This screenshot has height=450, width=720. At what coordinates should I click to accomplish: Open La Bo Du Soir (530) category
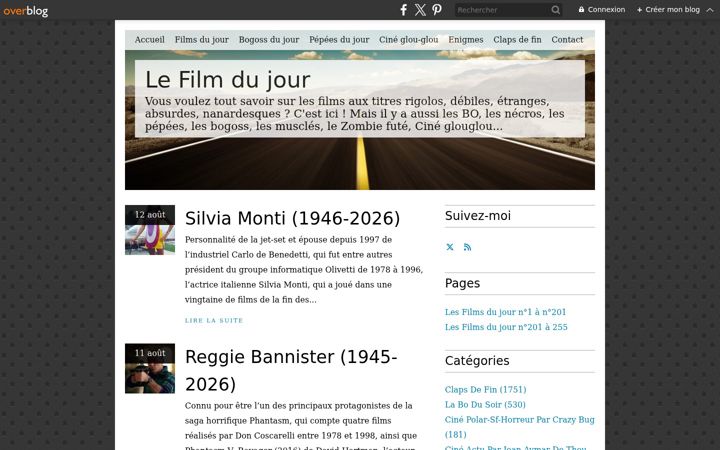pos(485,405)
